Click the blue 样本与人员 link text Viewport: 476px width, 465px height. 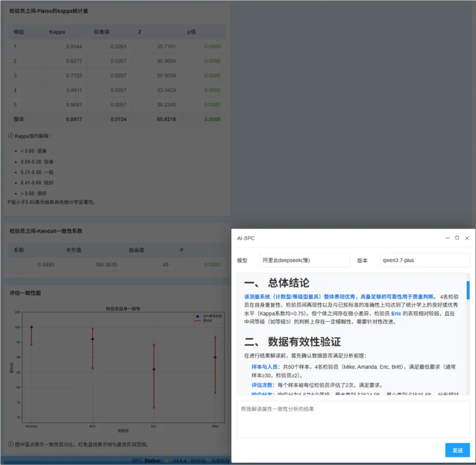click(264, 367)
